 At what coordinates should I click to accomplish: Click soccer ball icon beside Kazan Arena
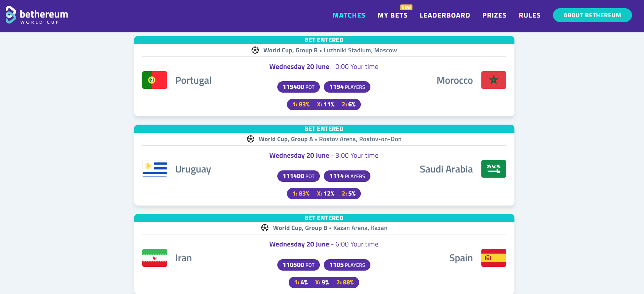(265, 228)
